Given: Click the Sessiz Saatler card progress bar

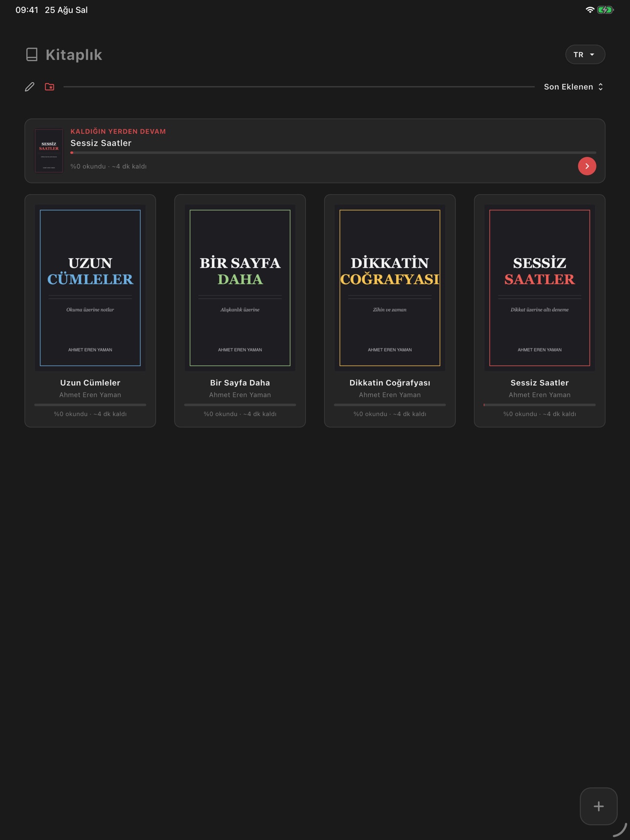Looking at the screenshot, I should 540,405.
